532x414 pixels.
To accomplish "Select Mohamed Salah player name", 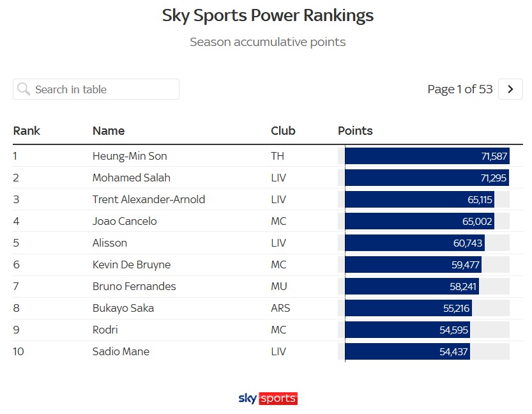I will [132, 178].
